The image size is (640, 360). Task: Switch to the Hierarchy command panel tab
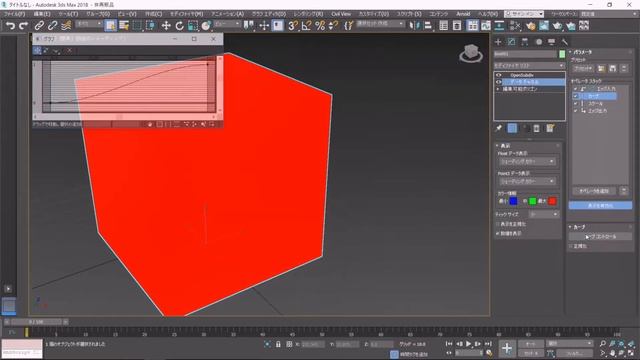coord(525,42)
